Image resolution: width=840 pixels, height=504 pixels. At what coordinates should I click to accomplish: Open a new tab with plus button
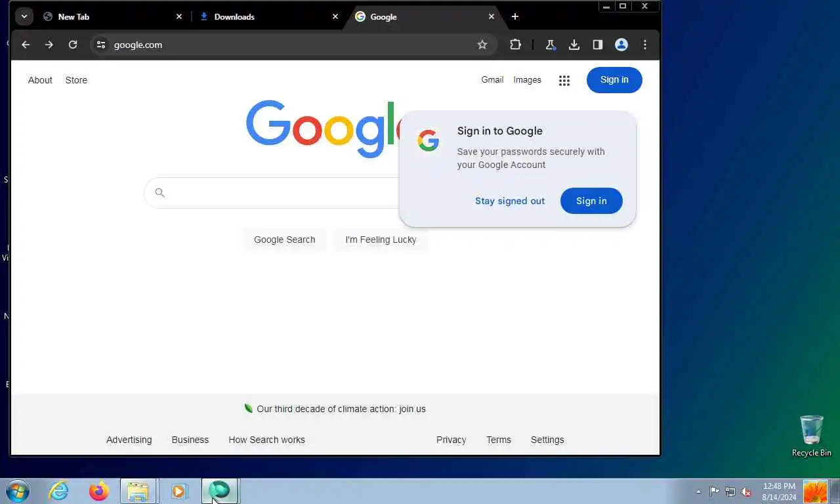[515, 16]
